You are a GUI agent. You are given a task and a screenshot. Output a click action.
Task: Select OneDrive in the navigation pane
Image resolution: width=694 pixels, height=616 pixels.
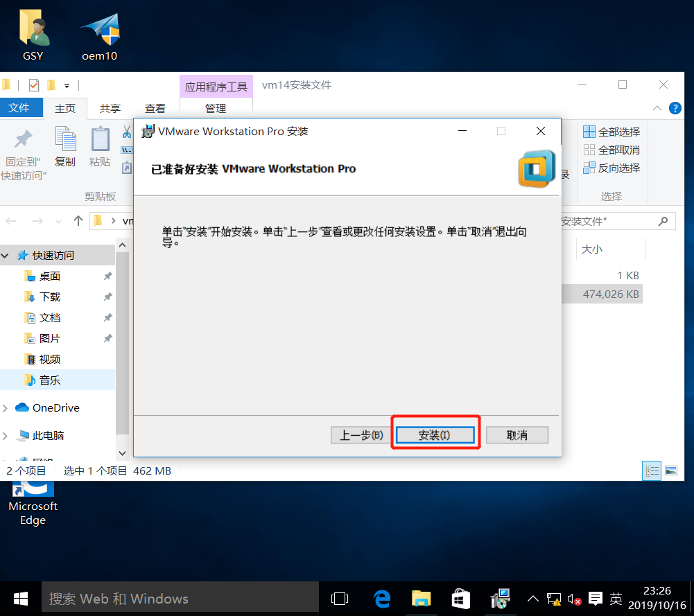[55, 407]
